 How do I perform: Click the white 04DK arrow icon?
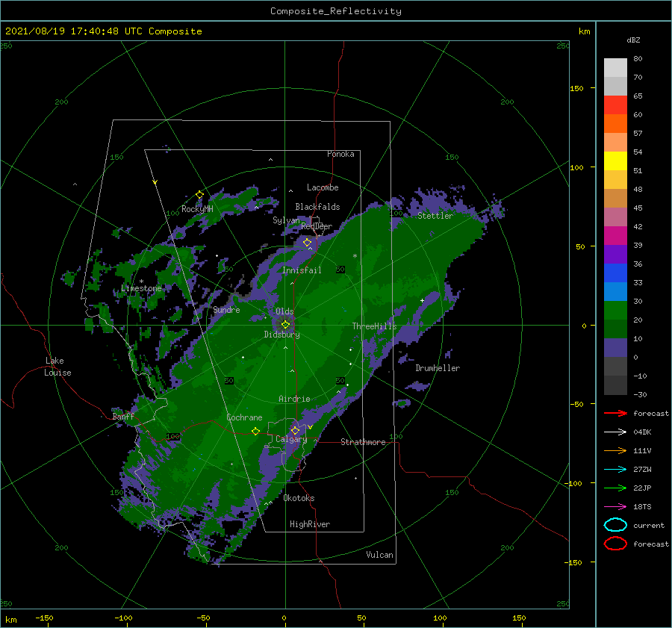point(615,432)
